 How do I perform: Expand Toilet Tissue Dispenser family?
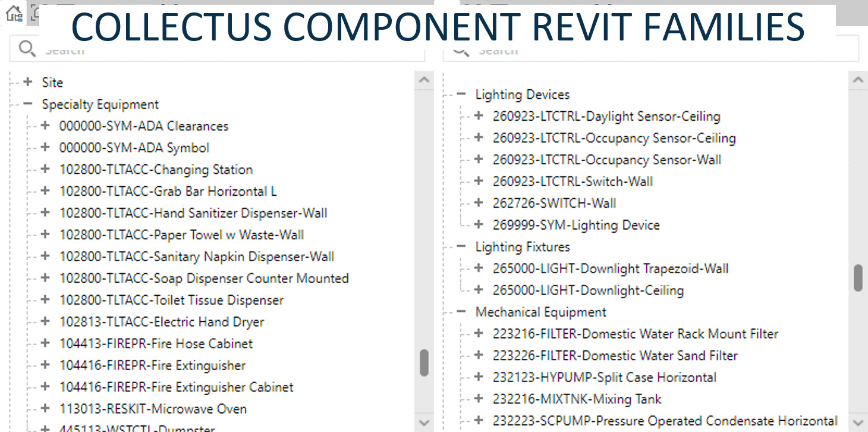pos(45,300)
